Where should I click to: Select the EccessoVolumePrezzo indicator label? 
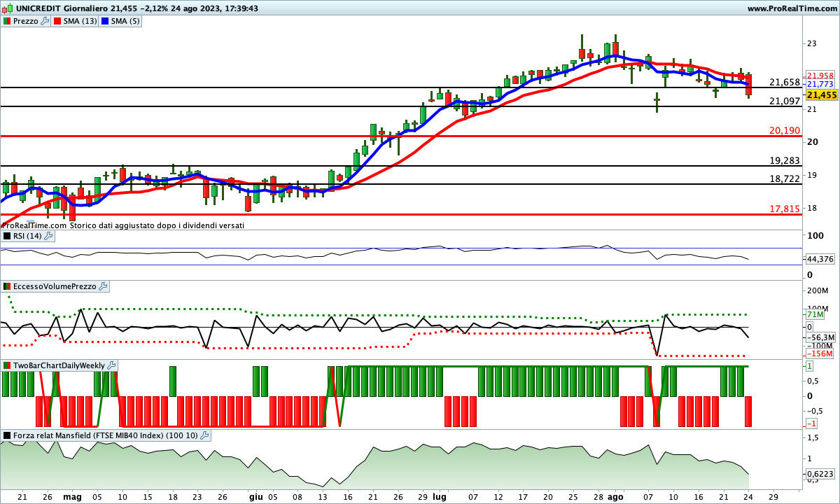55,286
